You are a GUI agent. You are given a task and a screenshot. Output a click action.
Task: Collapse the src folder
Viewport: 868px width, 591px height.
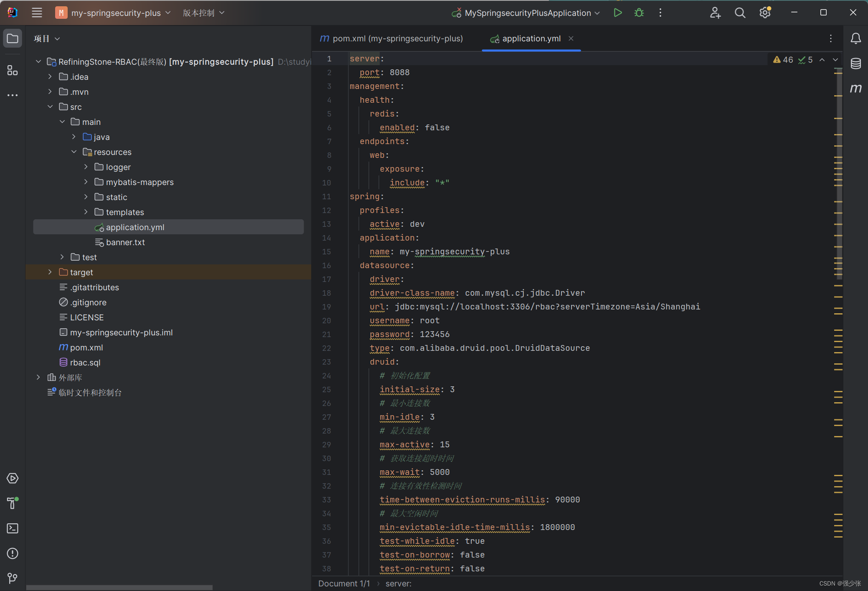(x=50, y=107)
